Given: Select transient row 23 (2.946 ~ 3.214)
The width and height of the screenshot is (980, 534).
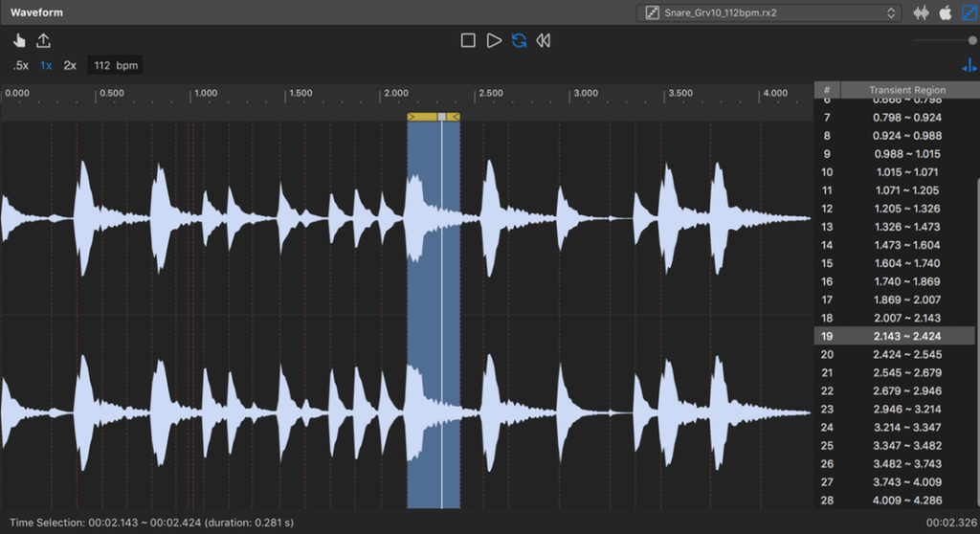Looking at the screenshot, I should (895, 409).
